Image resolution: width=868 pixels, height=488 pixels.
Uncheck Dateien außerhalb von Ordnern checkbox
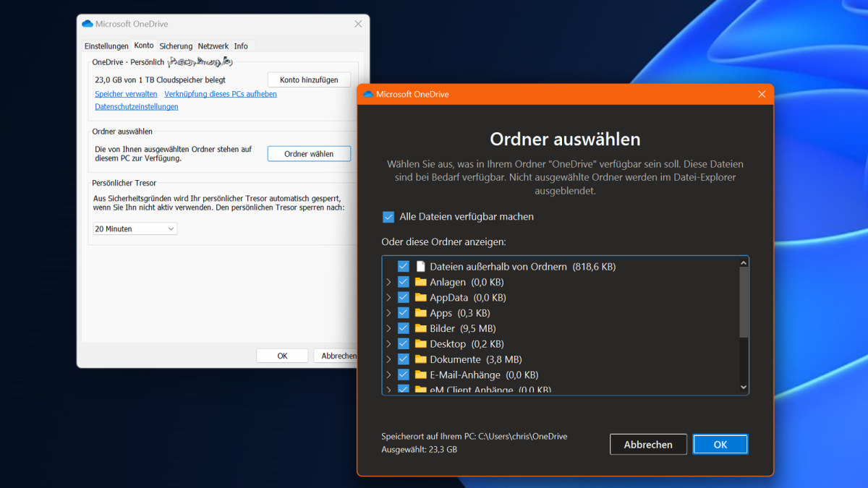(404, 266)
